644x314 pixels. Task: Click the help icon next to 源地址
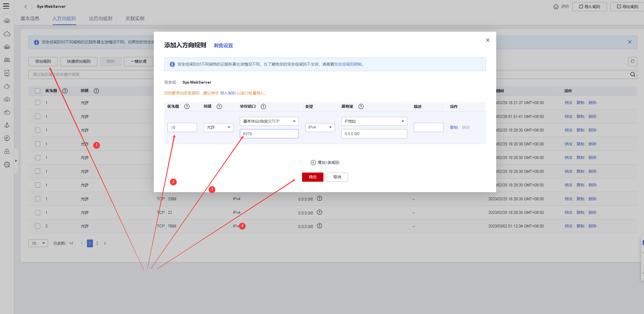point(361,106)
